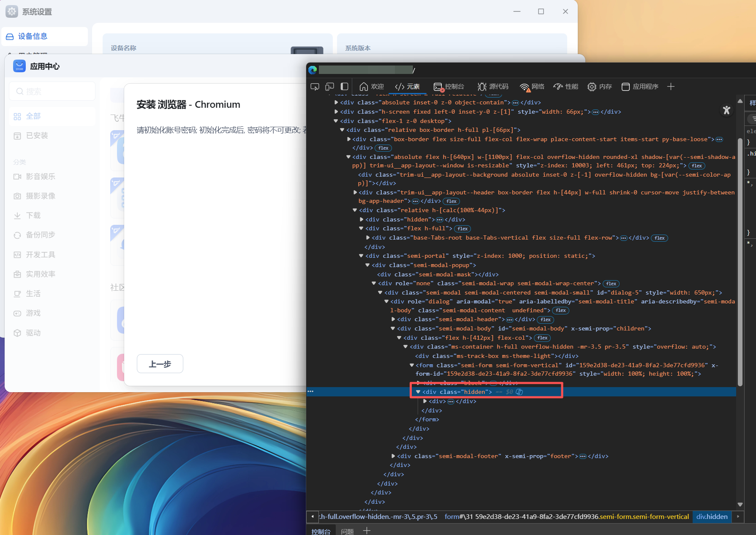Collapse the semi-portal div node
The height and width of the screenshot is (535, 756).
point(361,256)
